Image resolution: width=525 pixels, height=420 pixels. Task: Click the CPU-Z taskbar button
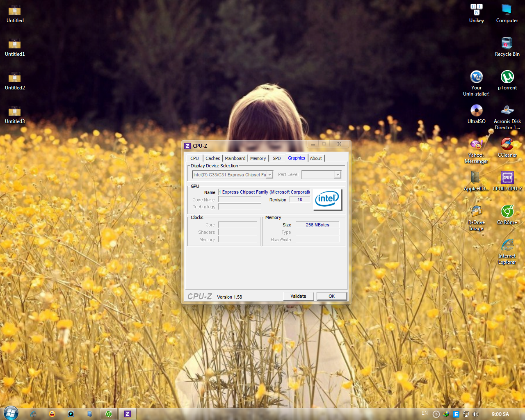coord(128,414)
